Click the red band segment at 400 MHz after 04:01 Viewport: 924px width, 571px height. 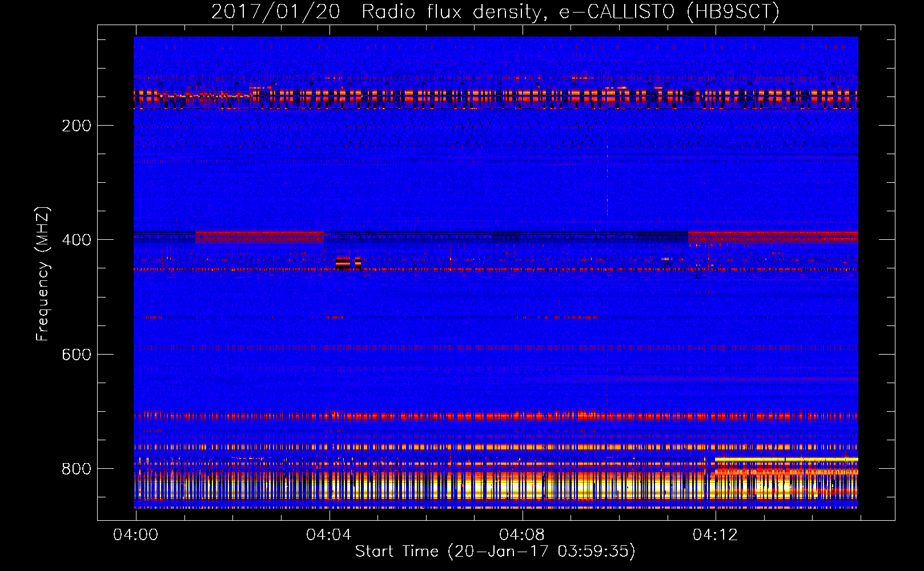point(259,236)
